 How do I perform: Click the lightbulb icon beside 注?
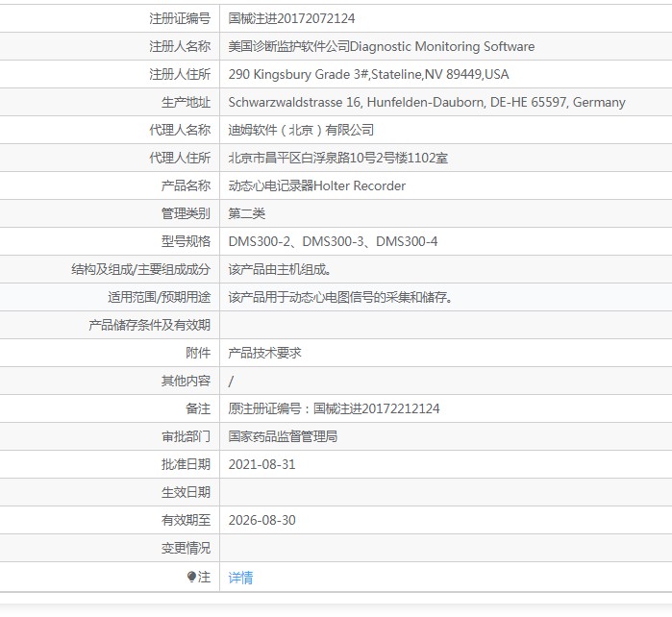(191, 577)
